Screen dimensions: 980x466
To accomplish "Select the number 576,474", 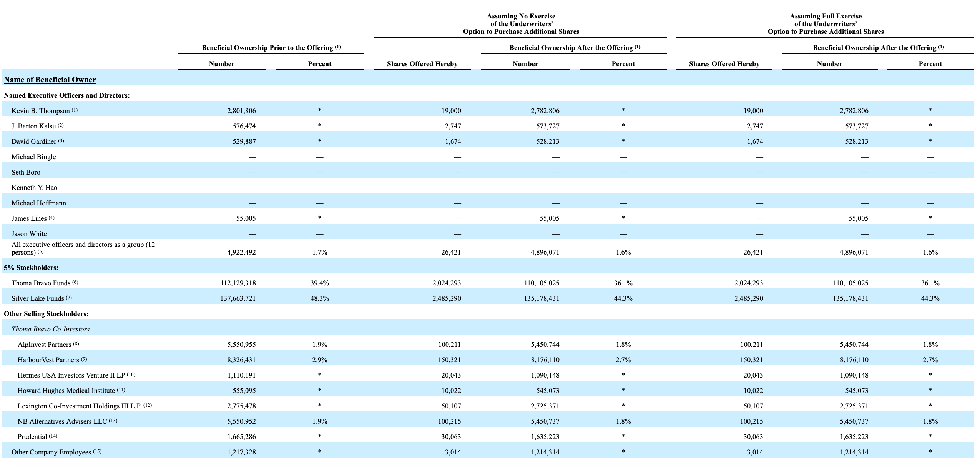I will click(x=244, y=126).
